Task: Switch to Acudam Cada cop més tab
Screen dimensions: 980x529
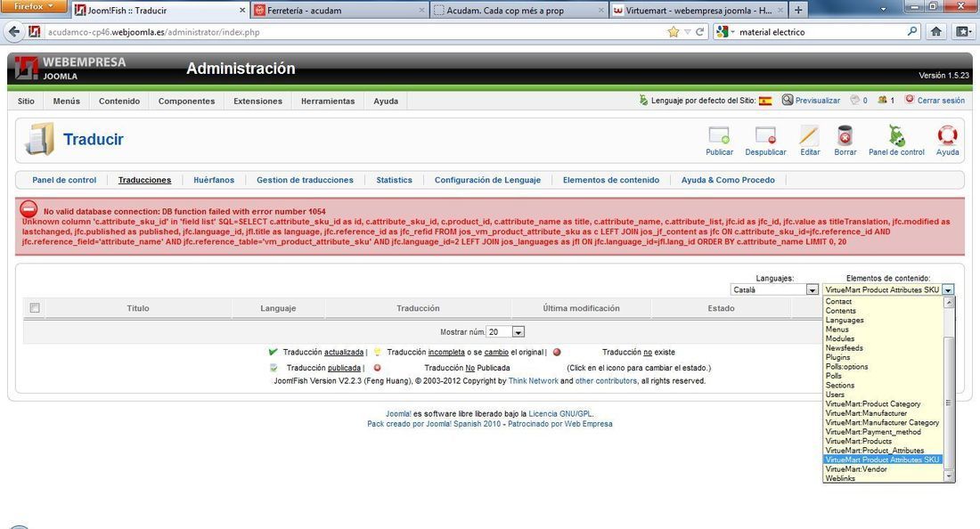Action: [x=519, y=10]
